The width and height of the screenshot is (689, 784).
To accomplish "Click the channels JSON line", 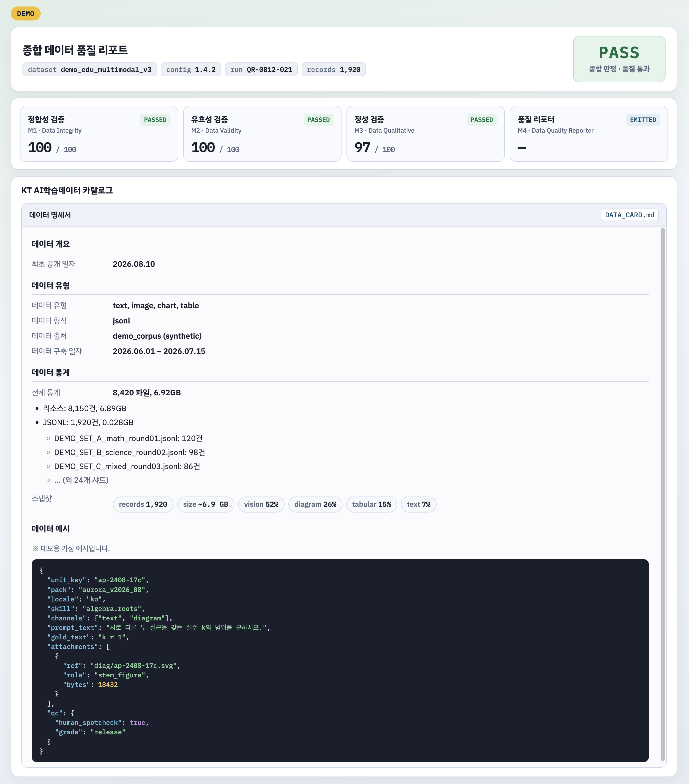I will click(110, 618).
